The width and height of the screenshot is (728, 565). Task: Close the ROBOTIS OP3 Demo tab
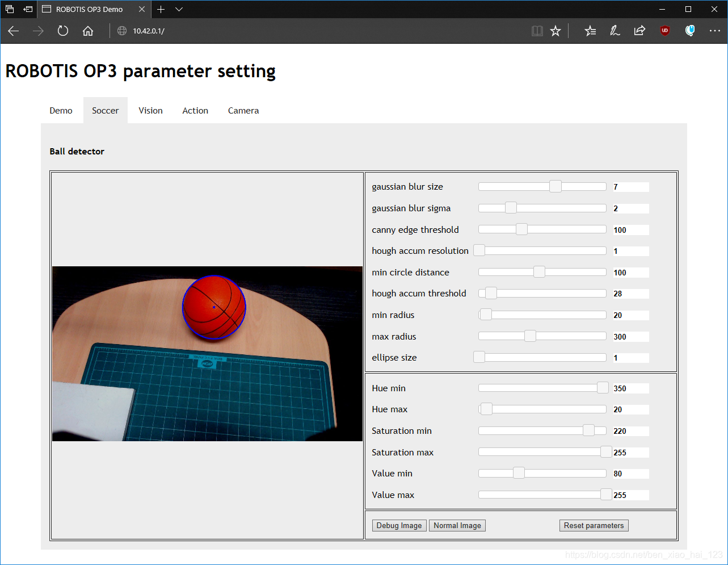142,9
